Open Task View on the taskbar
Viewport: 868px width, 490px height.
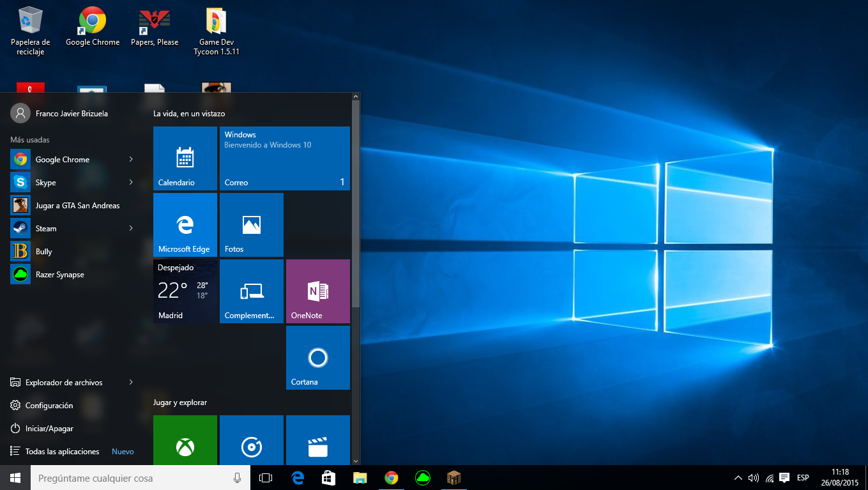[x=266, y=478]
